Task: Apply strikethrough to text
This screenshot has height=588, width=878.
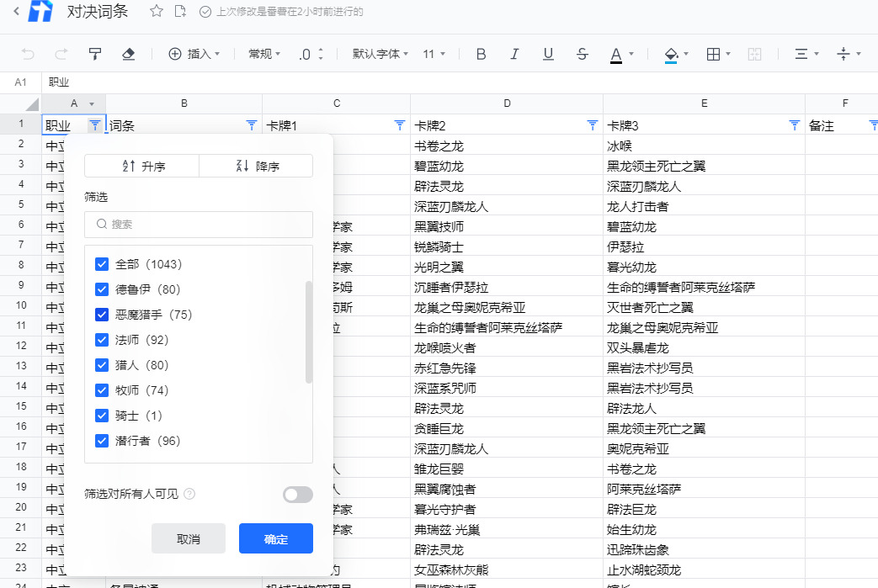Action: 582,54
